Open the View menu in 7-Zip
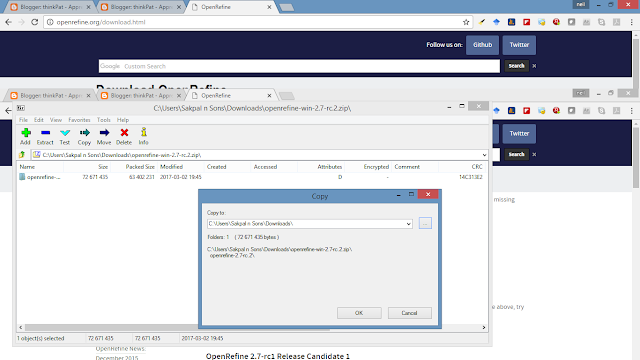Screen dimensions: 640x360 pos(56,120)
